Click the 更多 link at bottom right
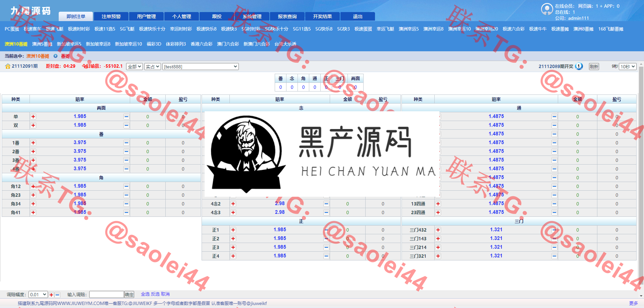 point(634,303)
